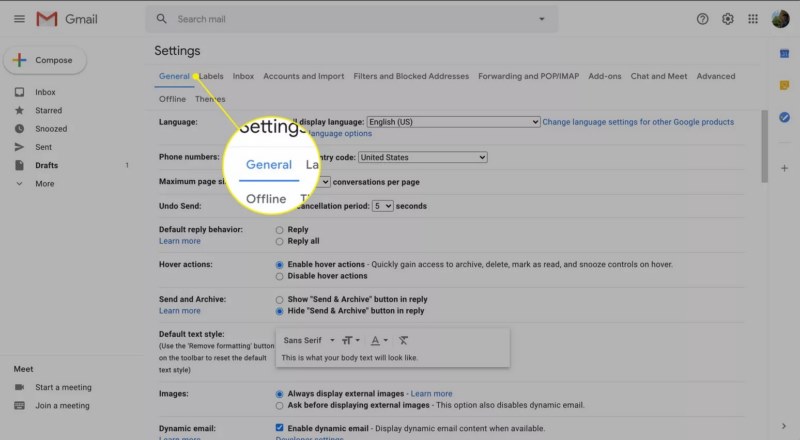Click the Starred star icon

click(19, 110)
